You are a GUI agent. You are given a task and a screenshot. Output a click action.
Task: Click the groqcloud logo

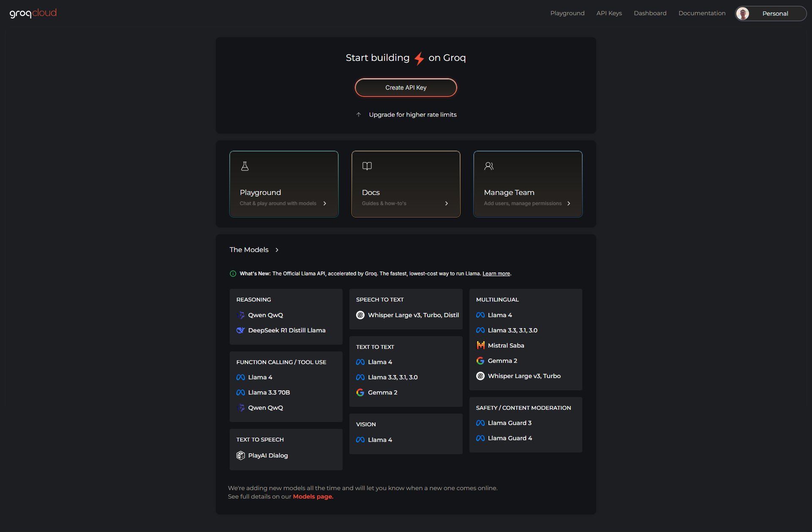pos(33,13)
